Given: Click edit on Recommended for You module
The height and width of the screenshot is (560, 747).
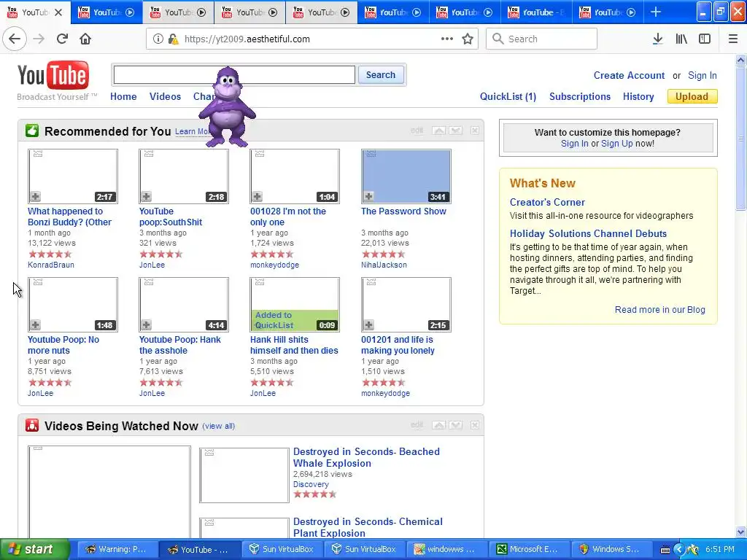Looking at the screenshot, I should tap(417, 131).
